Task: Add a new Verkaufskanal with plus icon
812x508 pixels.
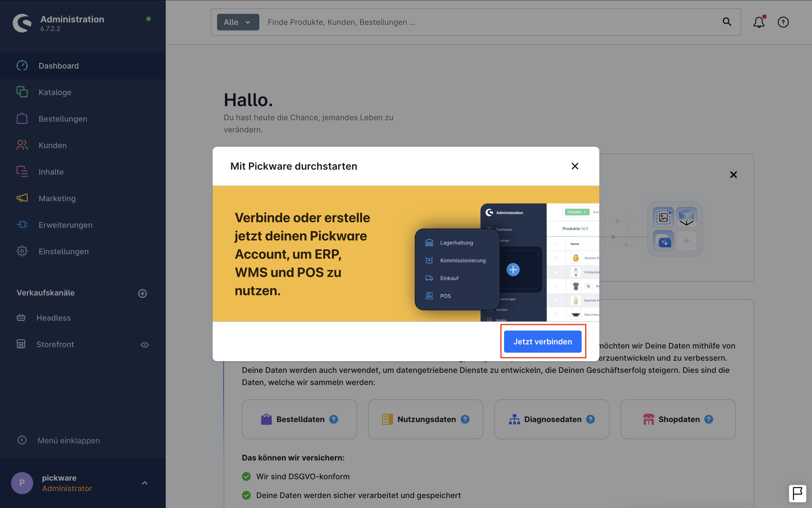Action: [x=142, y=293]
